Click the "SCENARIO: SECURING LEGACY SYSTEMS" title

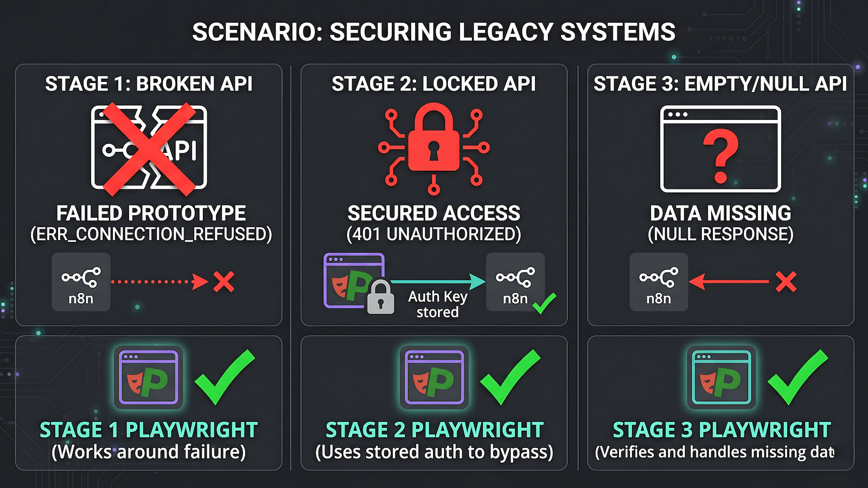[x=433, y=32]
